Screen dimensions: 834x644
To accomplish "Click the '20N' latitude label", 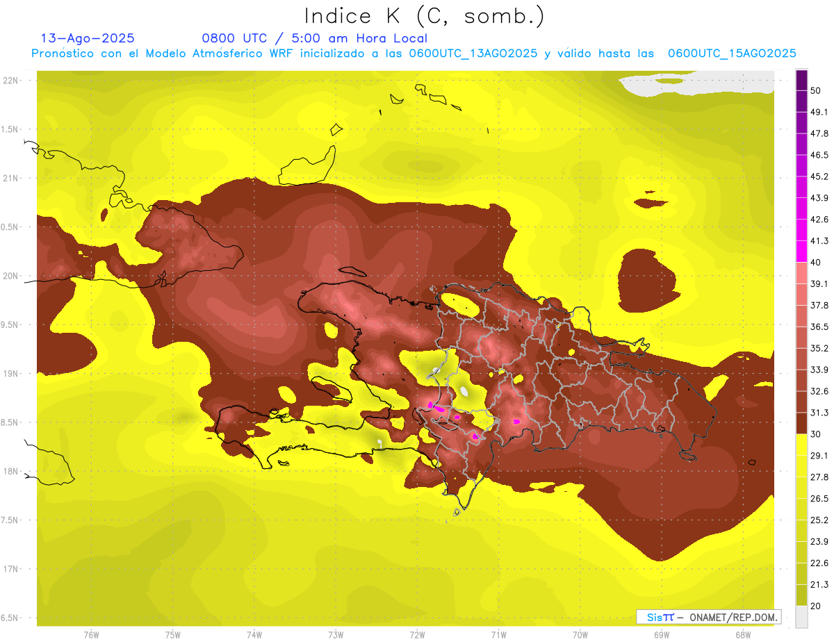I will coord(11,276).
